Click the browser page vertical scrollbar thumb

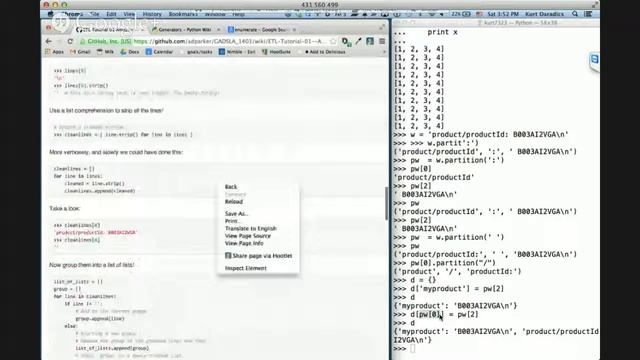pos(387,203)
